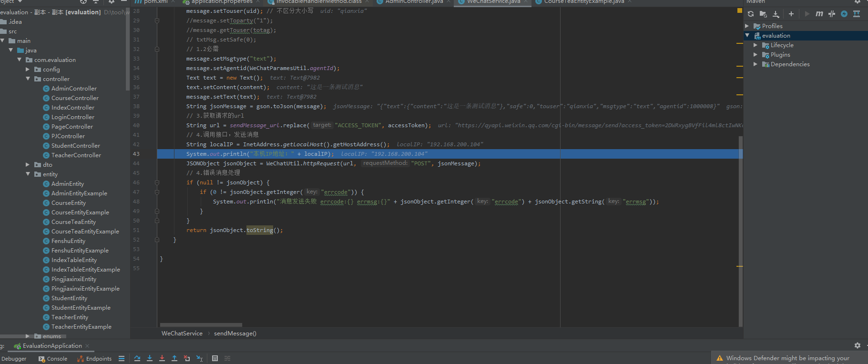Click Generate Sources and Update Folders icon

pyautogui.click(x=763, y=14)
